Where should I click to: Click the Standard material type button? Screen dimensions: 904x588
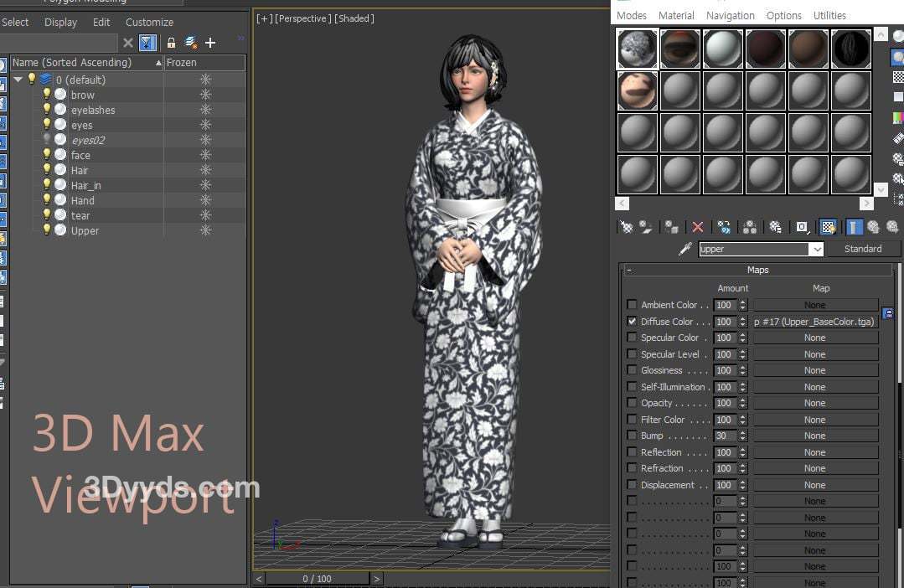[862, 249]
